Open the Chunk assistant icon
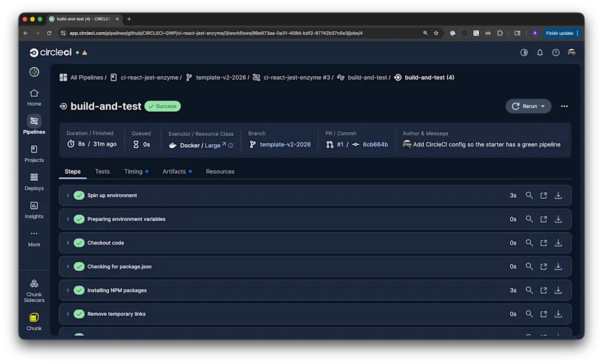Screen dimensions: 603x364 tap(34, 322)
